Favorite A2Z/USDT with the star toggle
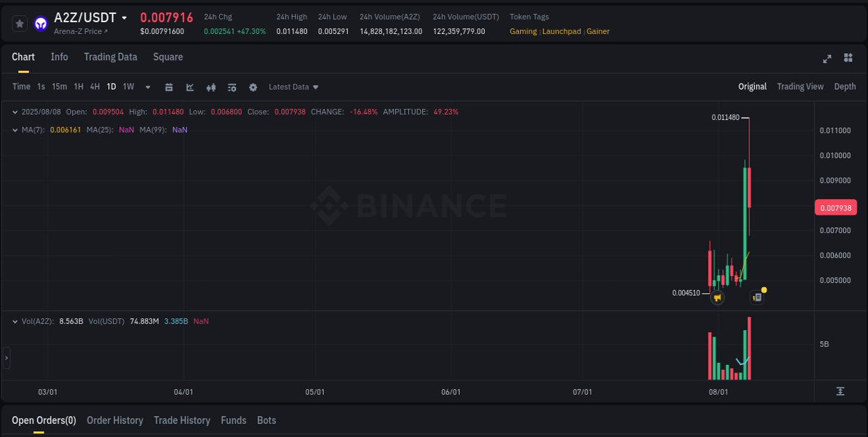This screenshot has height=437, width=868. (x=19, y=24)
